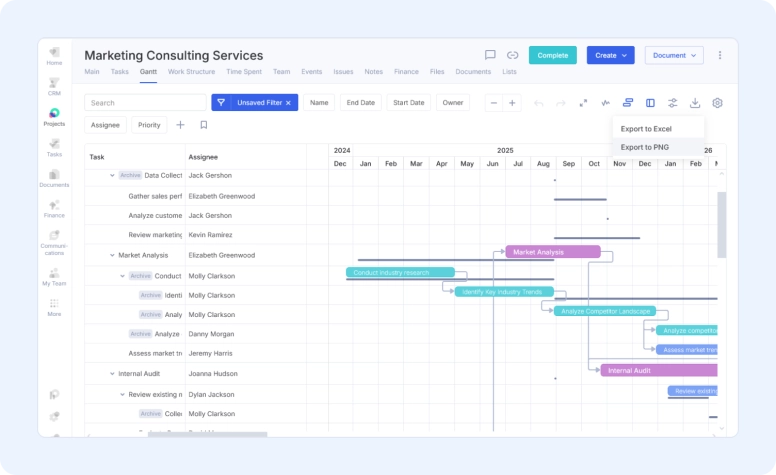776x475 pixels.
Task: Open the Gantt display sliders settings
Action: point(673,103)
